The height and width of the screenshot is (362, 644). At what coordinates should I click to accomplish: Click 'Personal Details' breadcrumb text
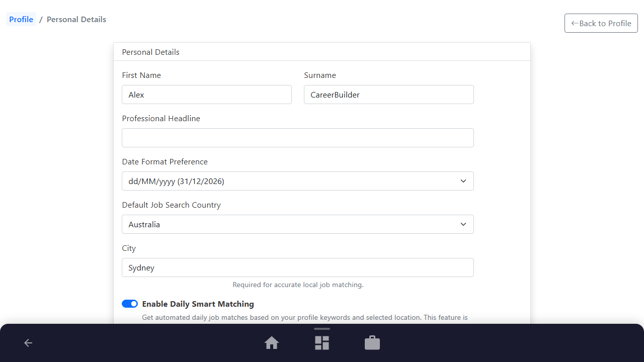[x=76, y=20]
